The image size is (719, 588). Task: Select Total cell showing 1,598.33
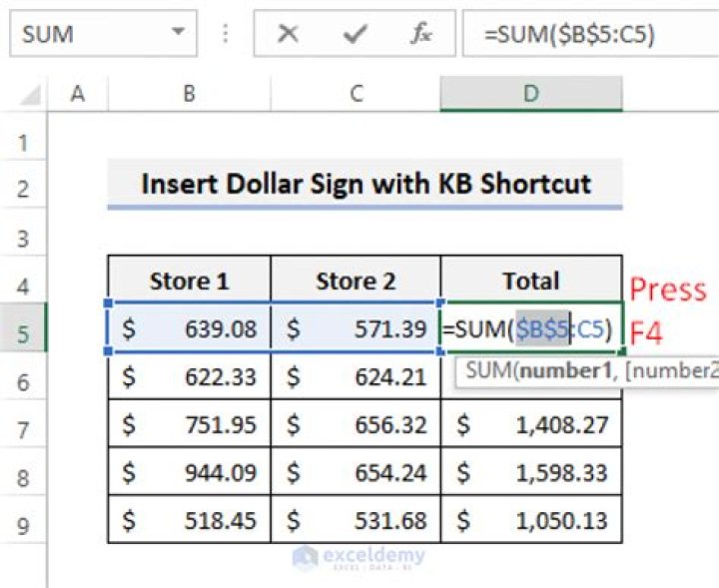pyautogui.click(x=531, y=472)
